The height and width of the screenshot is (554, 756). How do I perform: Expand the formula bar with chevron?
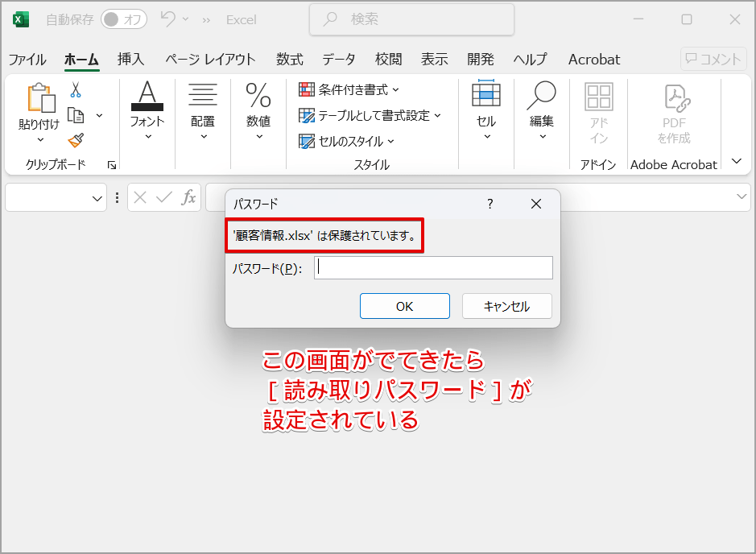click(x=742, y=196)
